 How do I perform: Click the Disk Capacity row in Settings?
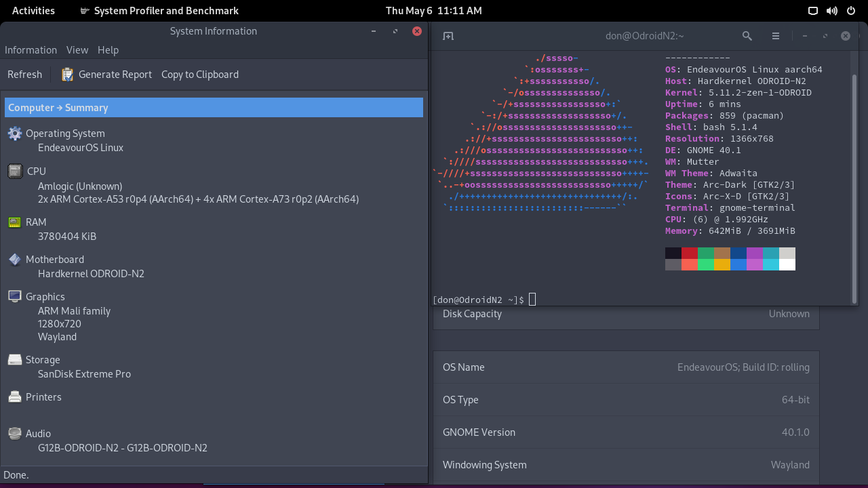[626, 314]
